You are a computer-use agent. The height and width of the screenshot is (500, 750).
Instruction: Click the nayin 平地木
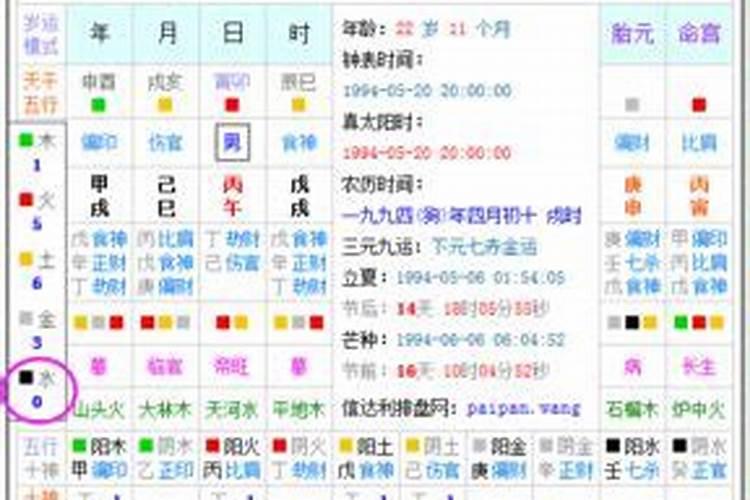pyautogui.click(x=299, y=410)
